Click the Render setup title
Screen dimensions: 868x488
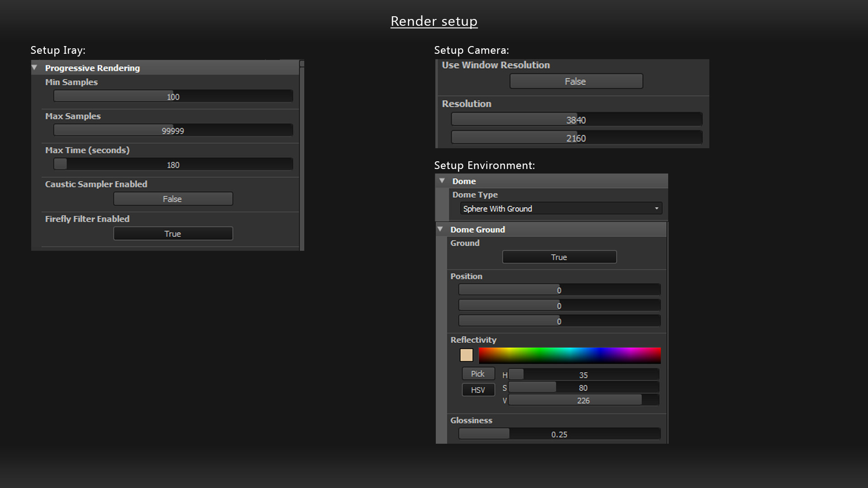(434, 21)
